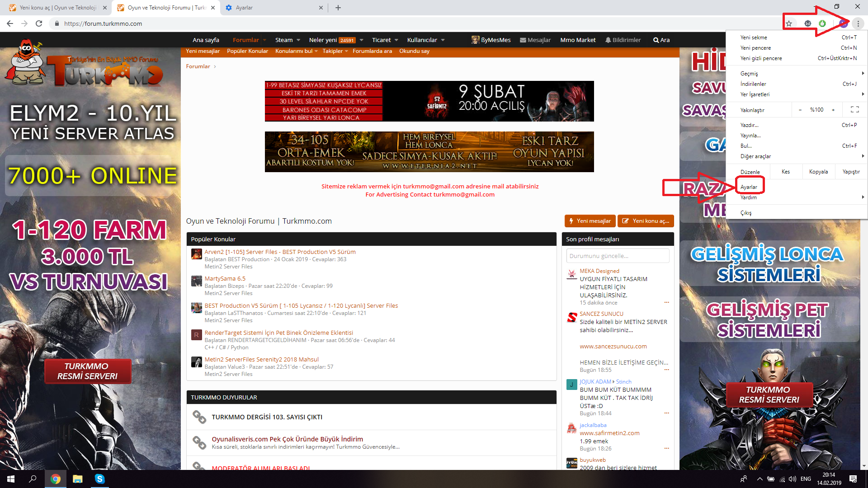Open Bildirimler bell notifications
Image resolution: width=868 pixels, height=488 pixels.
[623, 40]
